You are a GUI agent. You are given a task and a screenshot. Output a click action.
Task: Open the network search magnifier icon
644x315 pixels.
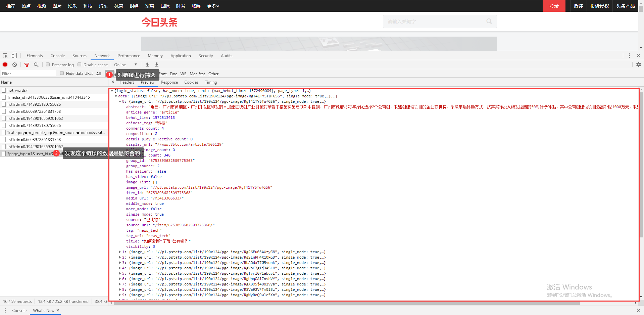pyautogui.click(x=36, y=64)
